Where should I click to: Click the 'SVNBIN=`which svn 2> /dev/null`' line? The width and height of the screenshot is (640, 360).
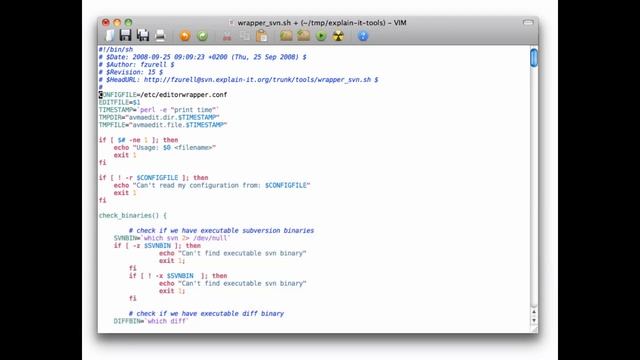coord(172,238)
